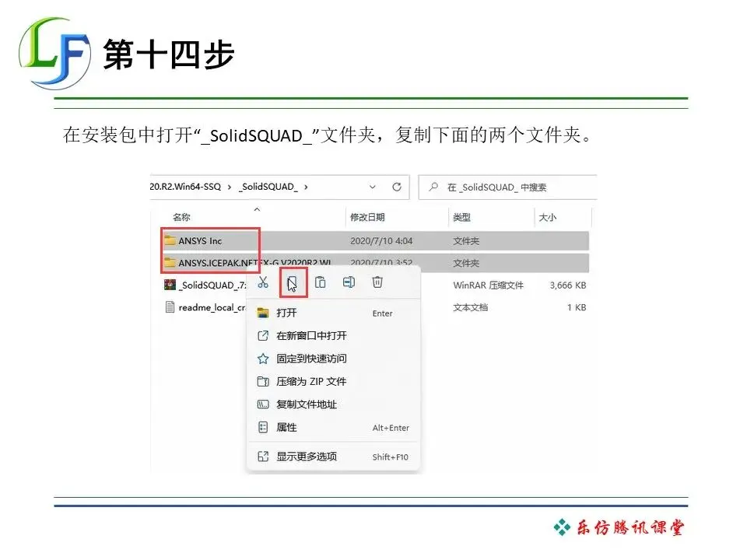Choose 打开 from the context menu
The image size is (747, 560).
coord(334,313)
